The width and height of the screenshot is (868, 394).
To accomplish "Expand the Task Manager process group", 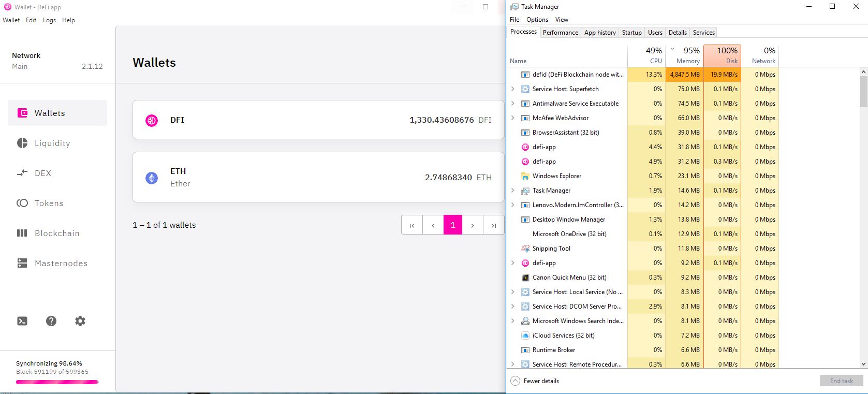I will coord(513,191).
